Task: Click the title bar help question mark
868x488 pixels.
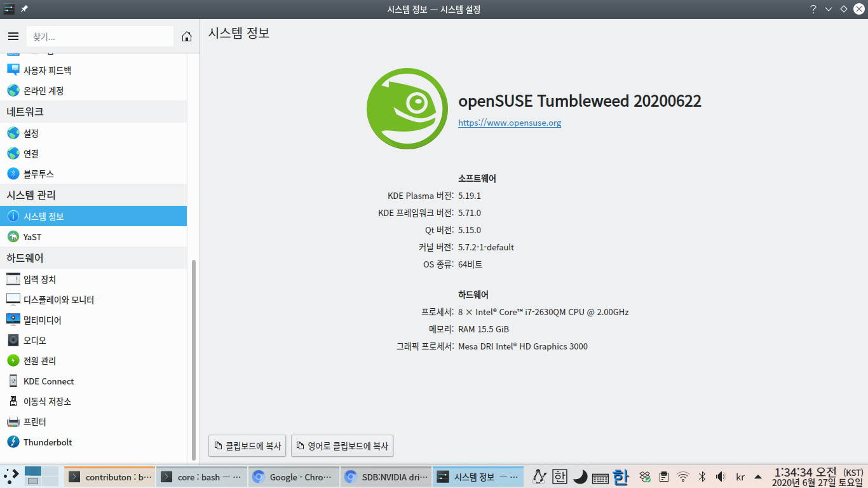Action: point(813,9)
